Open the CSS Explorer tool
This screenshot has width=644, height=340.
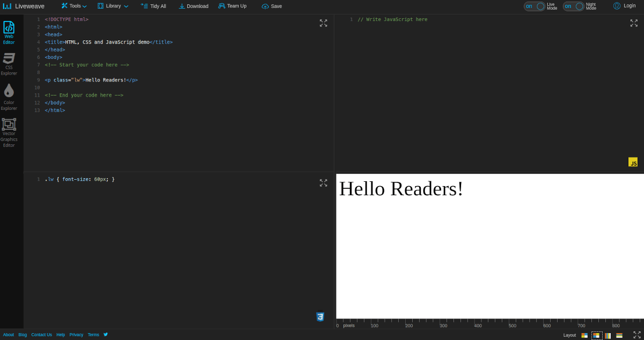pyautogui.click(x=9, y=64)
